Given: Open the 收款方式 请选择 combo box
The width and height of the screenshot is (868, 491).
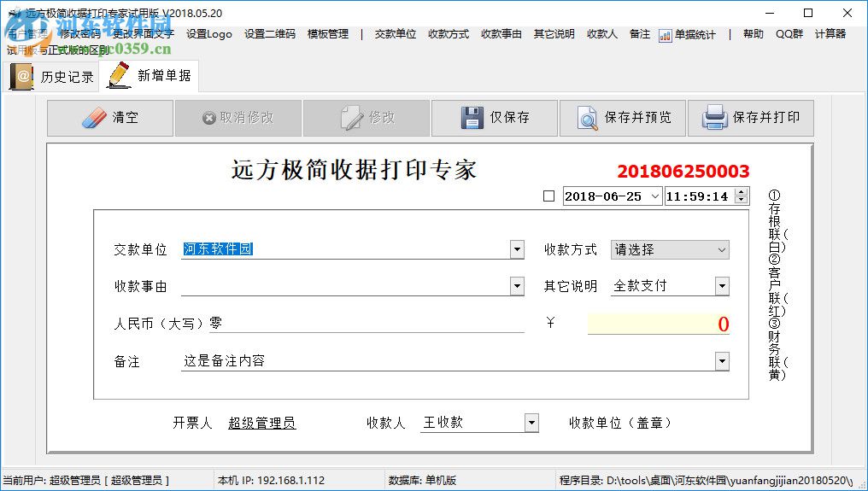Looking at the screenshot, I should [670, 249].
